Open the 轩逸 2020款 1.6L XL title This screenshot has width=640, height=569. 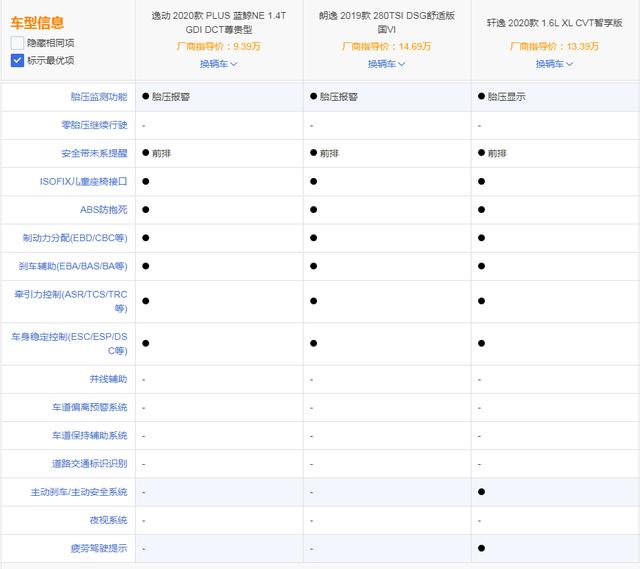[x=554, y=23]
